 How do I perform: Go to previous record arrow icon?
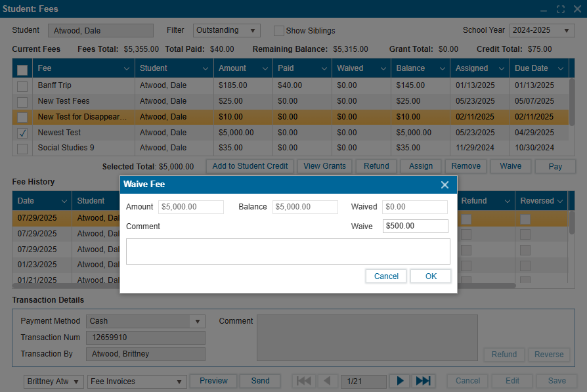point(328,381)
